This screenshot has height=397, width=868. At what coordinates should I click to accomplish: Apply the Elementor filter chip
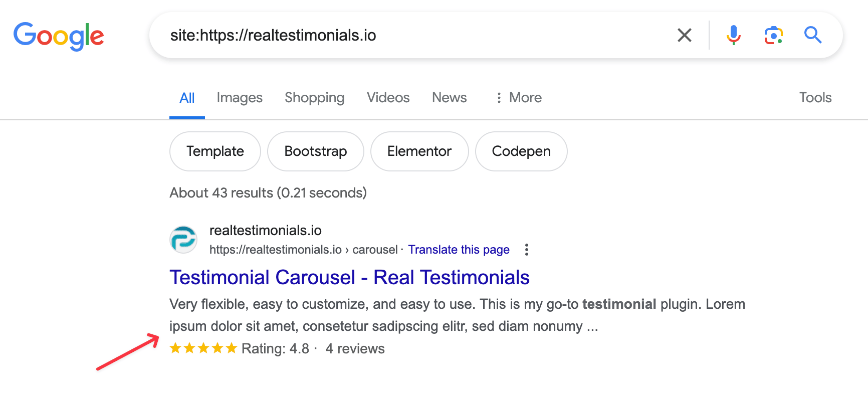[419, 151]
